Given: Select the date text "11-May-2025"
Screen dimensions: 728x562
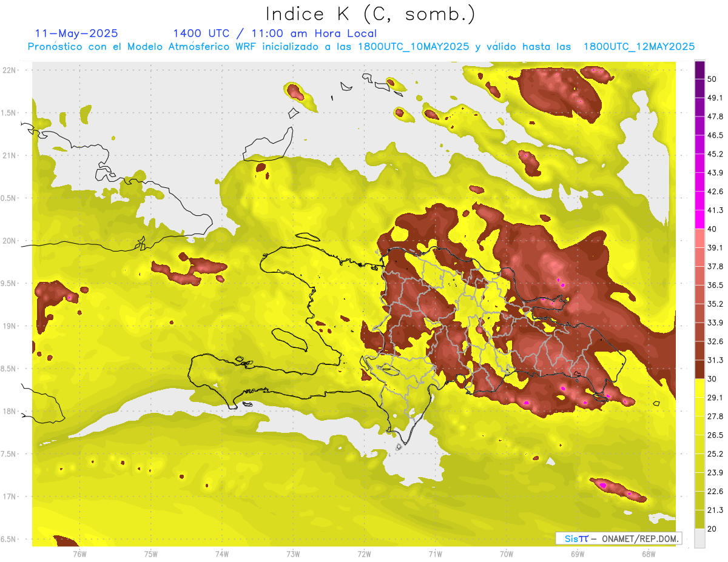Looking at the screenshot, I should tap(76, 33).
